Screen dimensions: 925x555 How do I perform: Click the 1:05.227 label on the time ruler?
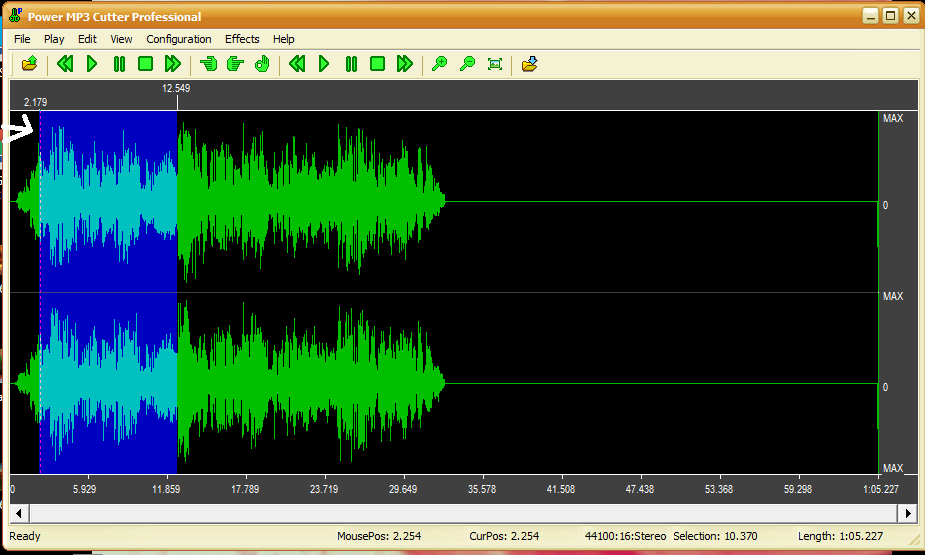(881, 489)
